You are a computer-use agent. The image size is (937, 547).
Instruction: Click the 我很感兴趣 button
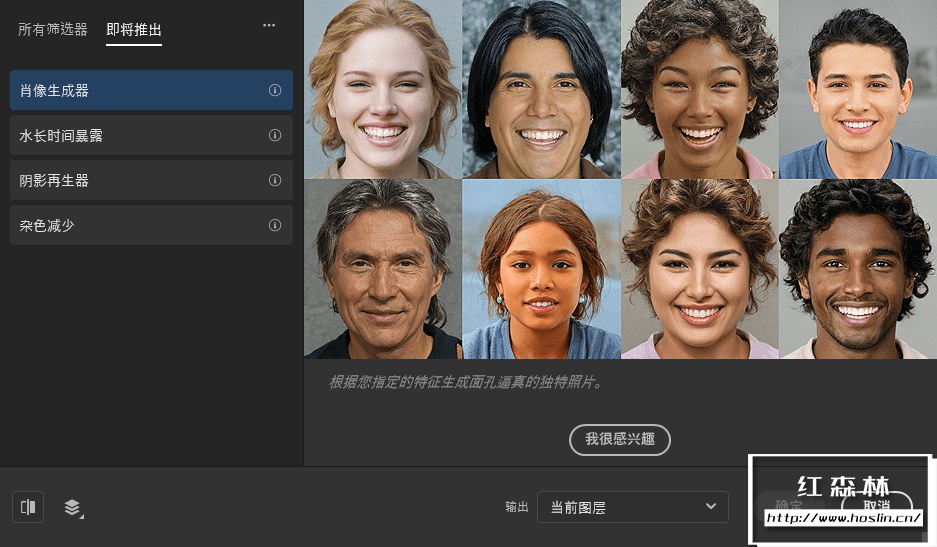coord(620,440)
